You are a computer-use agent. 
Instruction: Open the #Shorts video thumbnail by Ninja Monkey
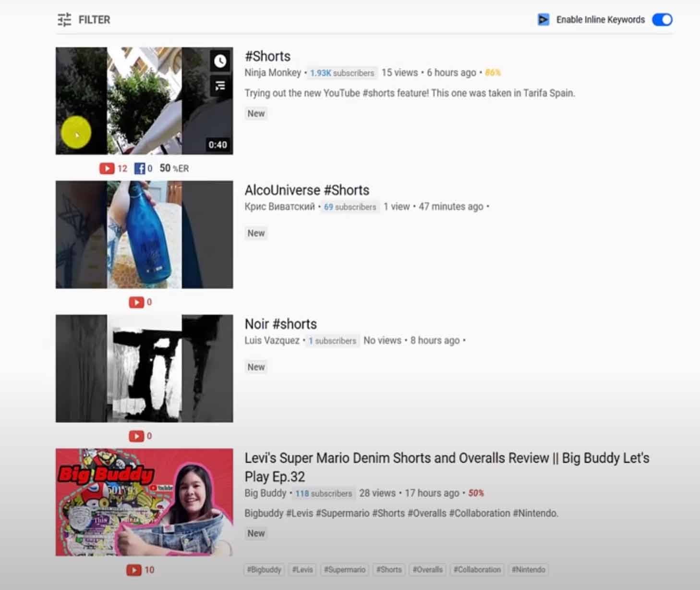(144, 101)
